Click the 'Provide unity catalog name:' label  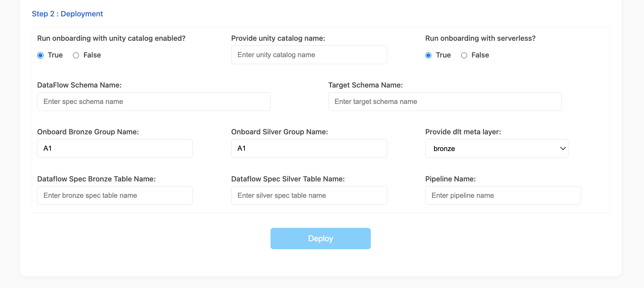278,38
